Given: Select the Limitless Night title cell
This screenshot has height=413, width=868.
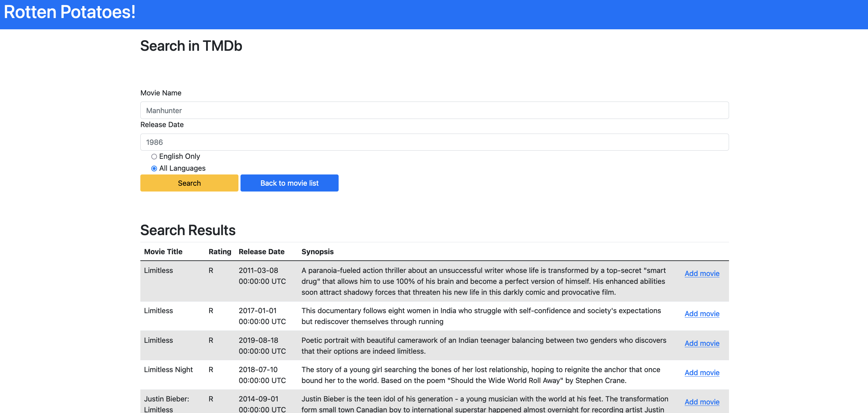Looking at the screenshot, I should point(168,369).
